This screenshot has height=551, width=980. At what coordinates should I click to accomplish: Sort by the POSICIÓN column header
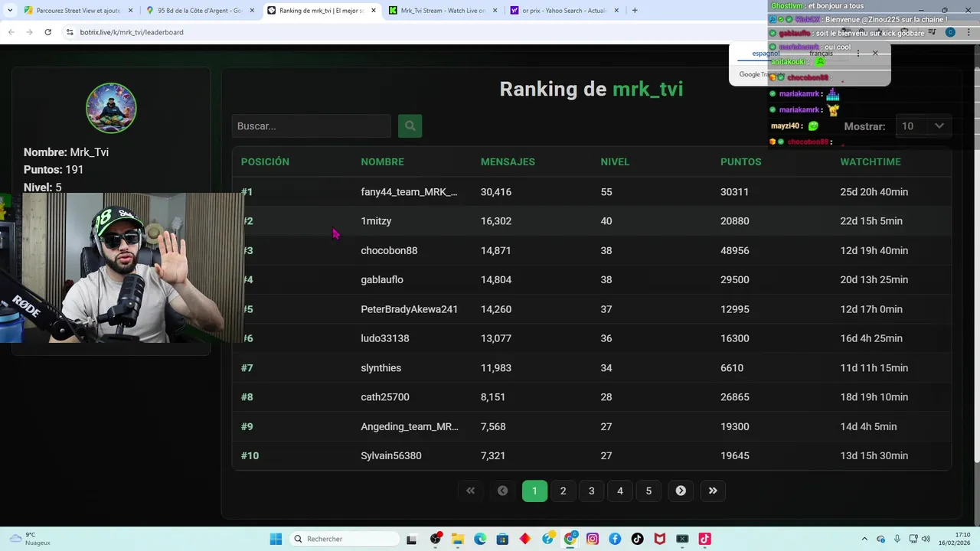pos(265,161)
